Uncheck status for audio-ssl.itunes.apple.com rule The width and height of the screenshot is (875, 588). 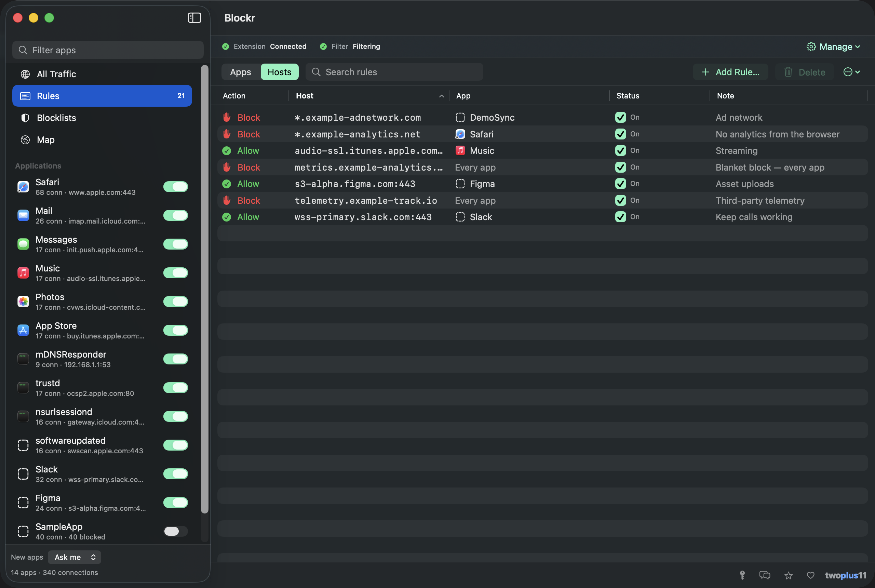coord(620,151)
